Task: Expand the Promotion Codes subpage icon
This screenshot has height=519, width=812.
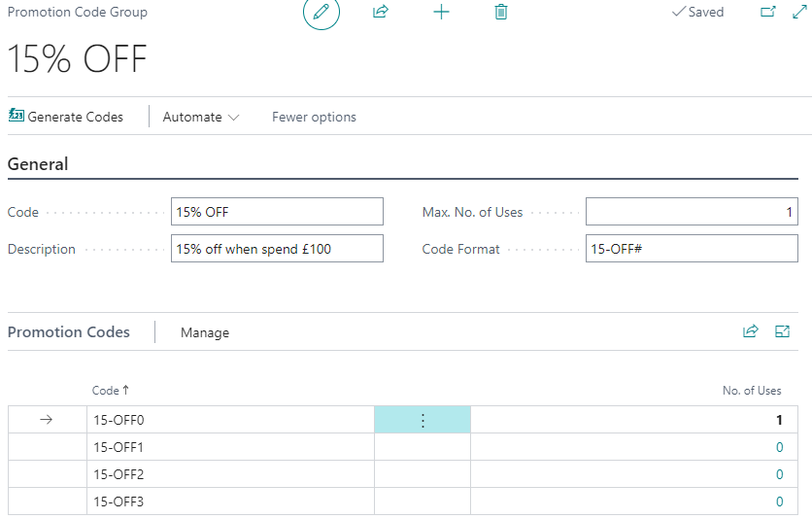Action: (x=783, y=331)
